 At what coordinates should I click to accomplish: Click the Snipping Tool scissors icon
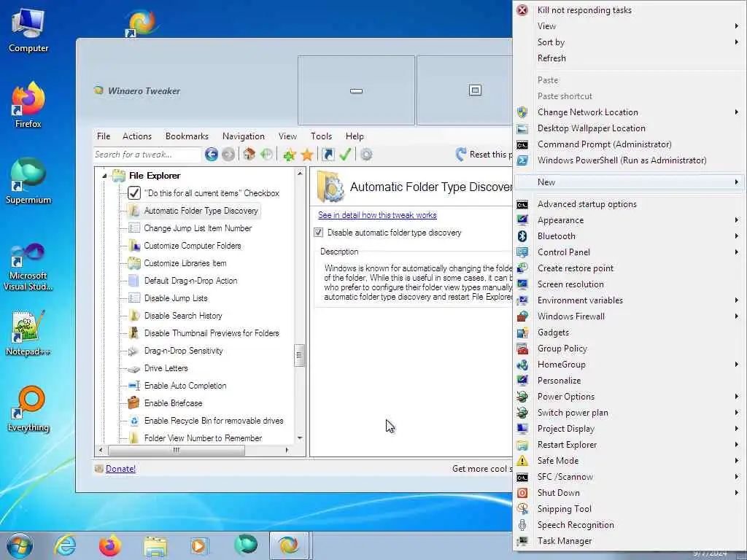522,508
